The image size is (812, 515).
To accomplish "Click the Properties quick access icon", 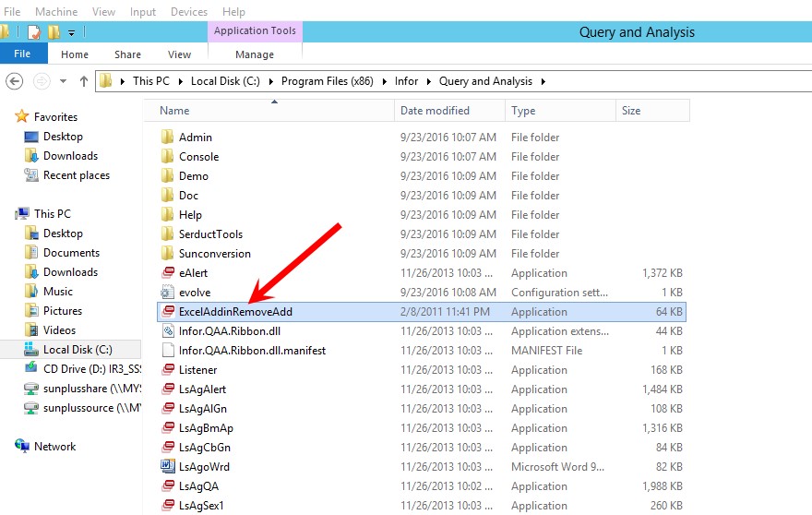I will pos(34,32).
